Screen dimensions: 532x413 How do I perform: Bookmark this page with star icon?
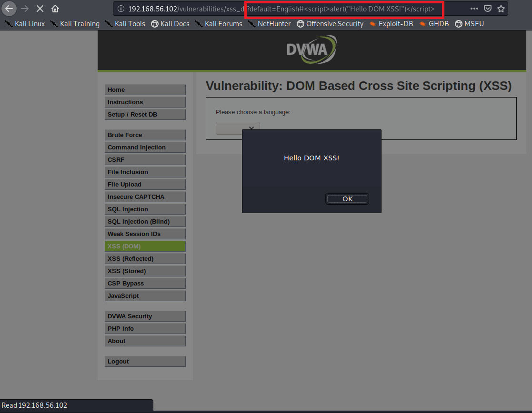(x=501, y=9)
